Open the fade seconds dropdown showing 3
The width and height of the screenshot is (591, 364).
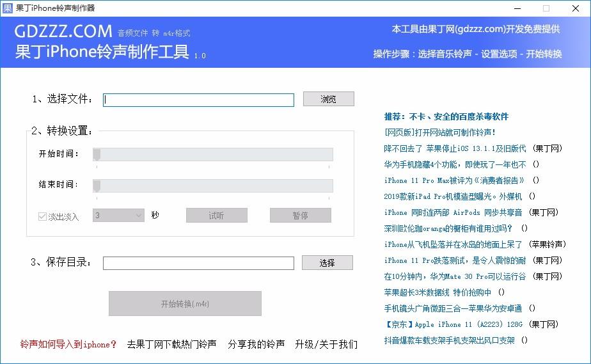click(118, 215)
